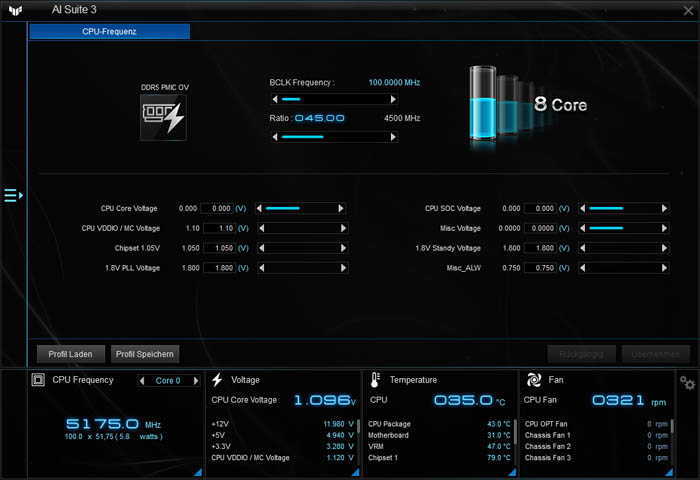Click the CPU SOC Voltage slider track

[623, 208]
